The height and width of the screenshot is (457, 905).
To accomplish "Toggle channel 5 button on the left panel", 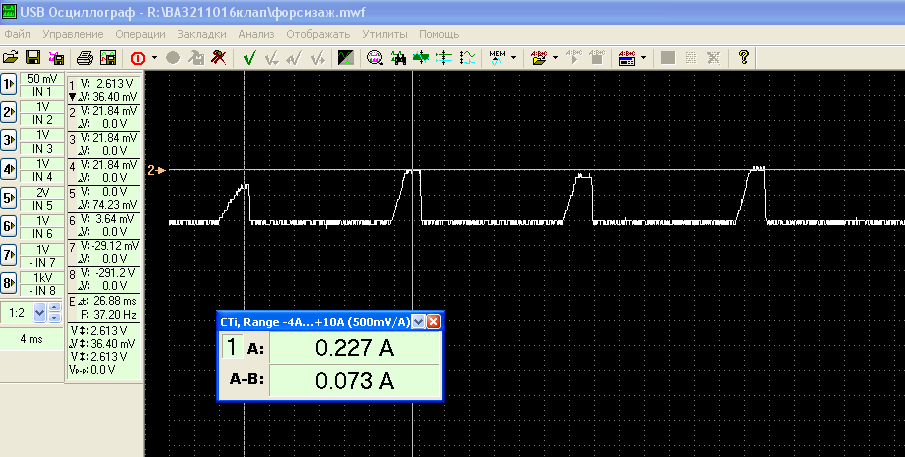I will tap(9, 198).
